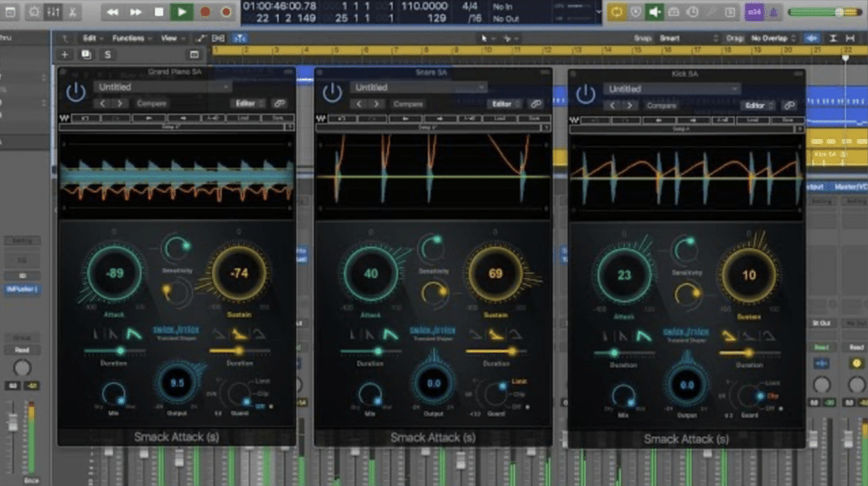This screenshot has width=868, height=486.
Task: Click Sensitivity knob in Snare SA
Action: pyautogui.click(x=432, y=248)
